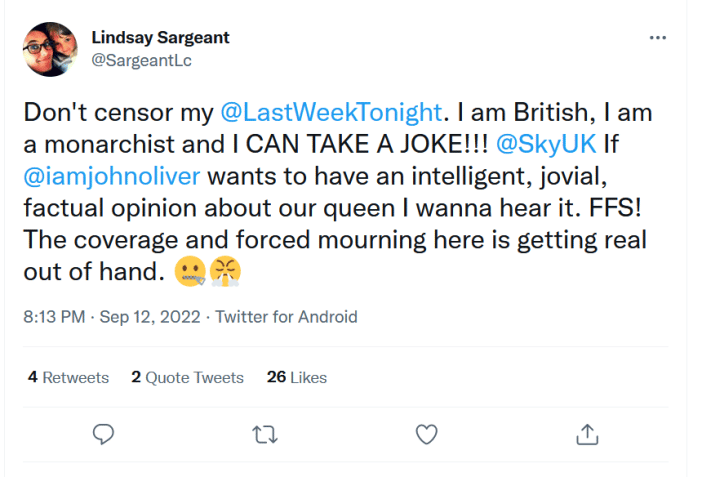This screenshot has height=477, width=702.
Task: Open the @SargeantLc handle link
Action: [x=141, y=61]
